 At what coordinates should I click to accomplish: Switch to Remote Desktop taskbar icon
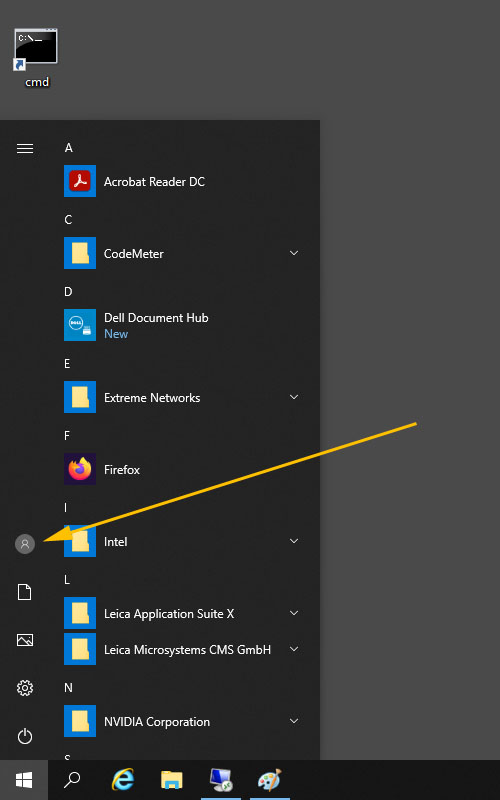coord(221,780)
